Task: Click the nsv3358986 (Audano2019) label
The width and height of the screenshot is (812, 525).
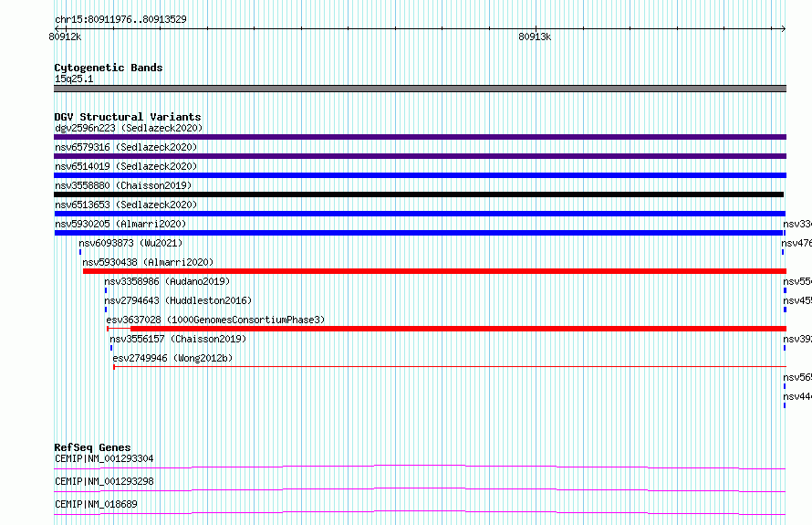Action: [167, 281]
